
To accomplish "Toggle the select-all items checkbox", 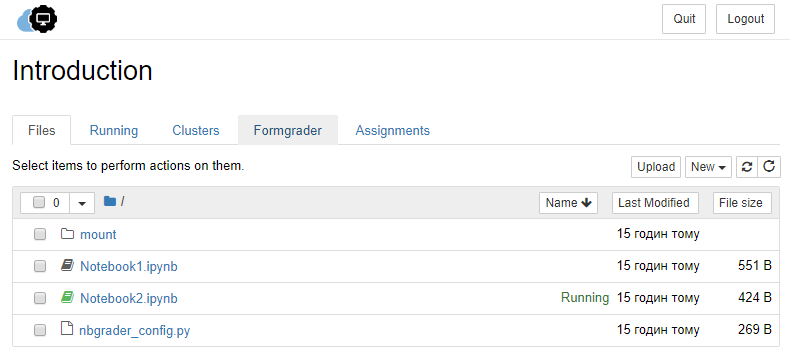I will [x=39, y=202].
